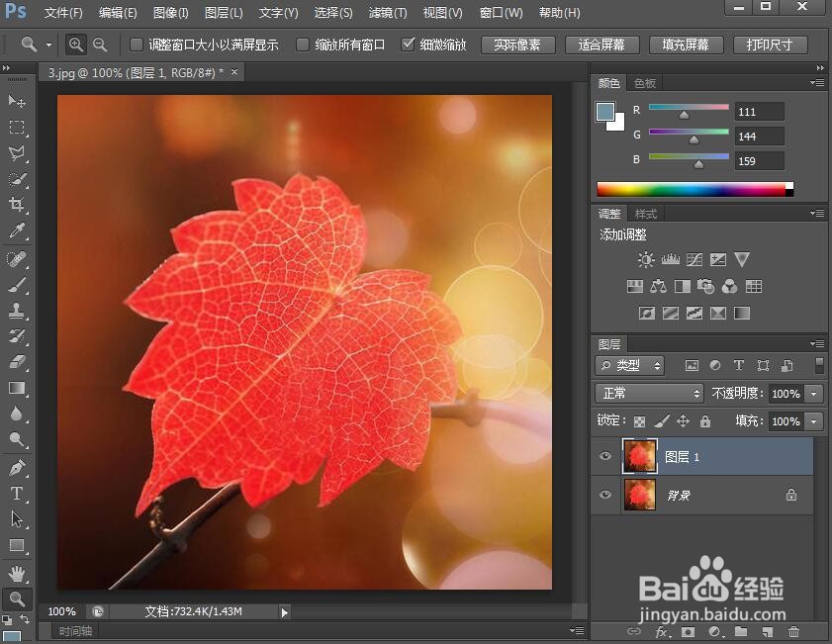The image size is (832, 644).
Task: Select the Healing Brush tool
Action: click(17, 259)
